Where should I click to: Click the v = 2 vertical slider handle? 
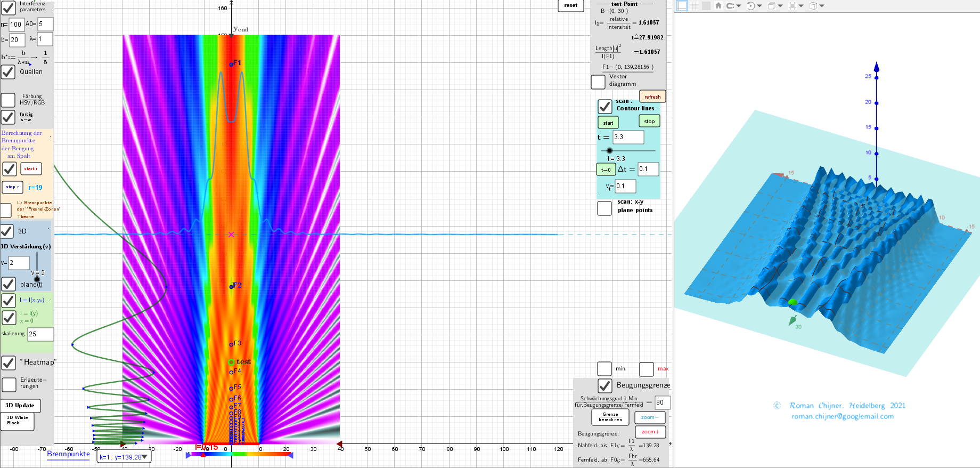pyautogui.click(x=37, y=279)
